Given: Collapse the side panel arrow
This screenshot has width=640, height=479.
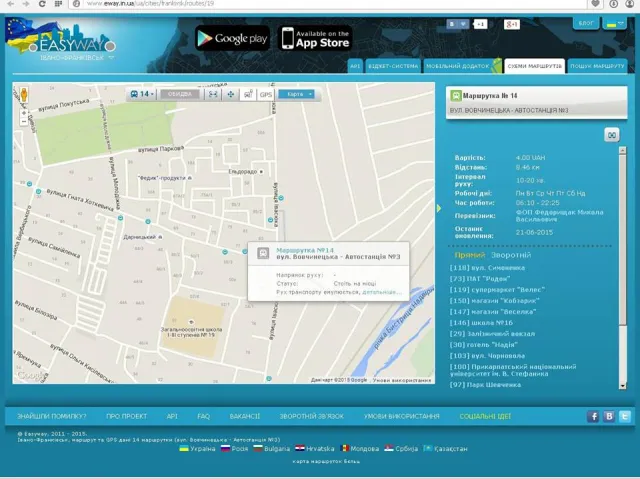Looking at the screenshot, I should (439, 208).
